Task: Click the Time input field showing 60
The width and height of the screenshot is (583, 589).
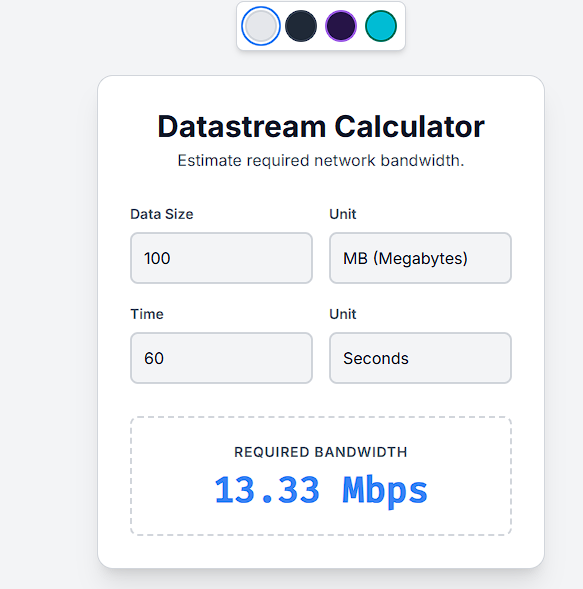Action: point(221,358)
